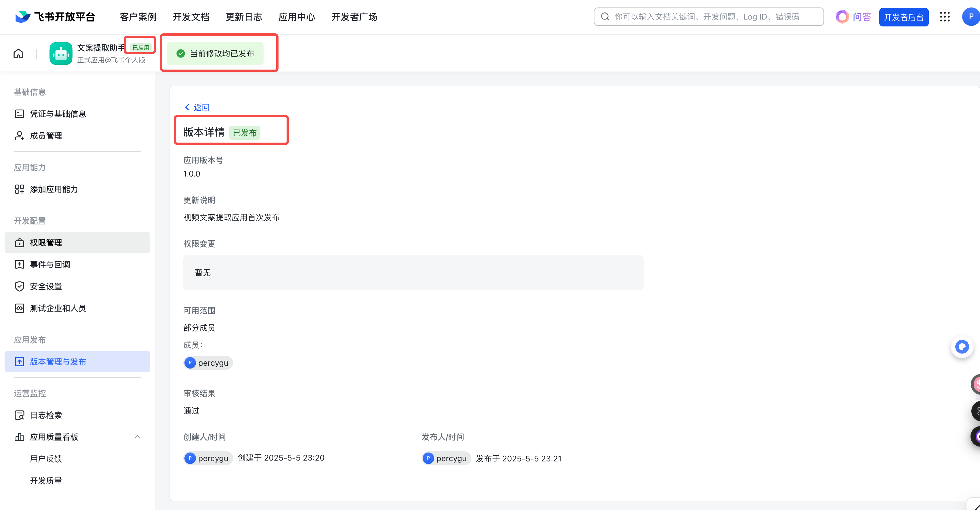This screenshot has height=510, width=980.
Task: Click the text 视频文案提取应用首次发布
Action: (x=231, y=217)
